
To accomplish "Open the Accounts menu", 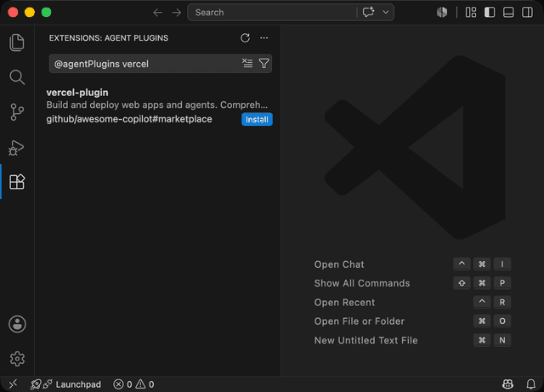I will click(17, 324).
